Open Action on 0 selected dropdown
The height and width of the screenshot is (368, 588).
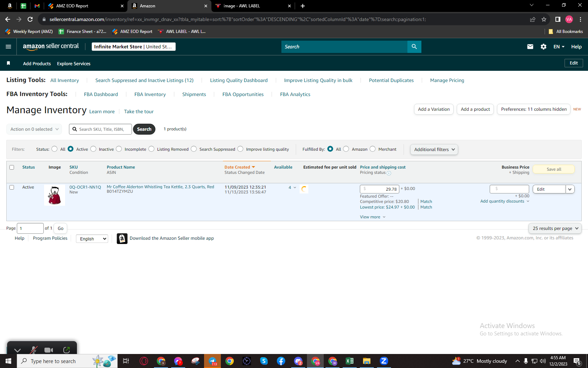click(34, 129)
